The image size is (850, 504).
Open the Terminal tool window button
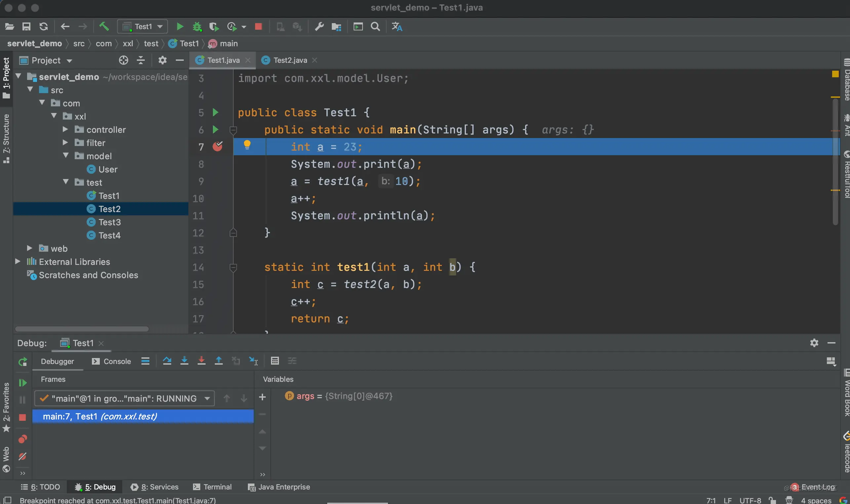tap(213, 487)
